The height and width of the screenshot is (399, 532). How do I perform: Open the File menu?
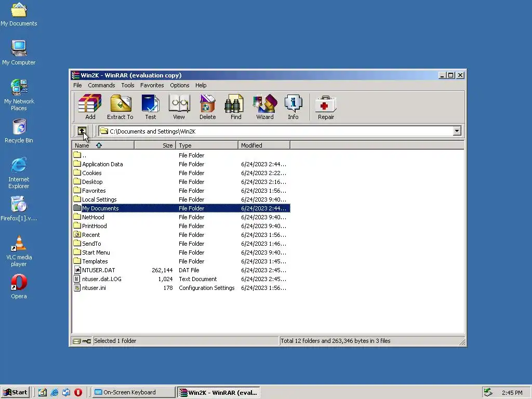[77, 85]
